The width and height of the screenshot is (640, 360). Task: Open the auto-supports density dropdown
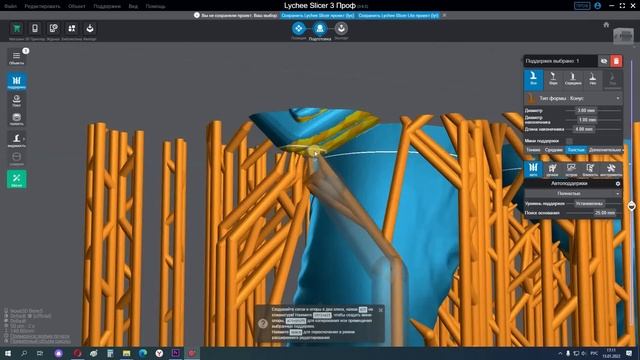tap(573, 193)
